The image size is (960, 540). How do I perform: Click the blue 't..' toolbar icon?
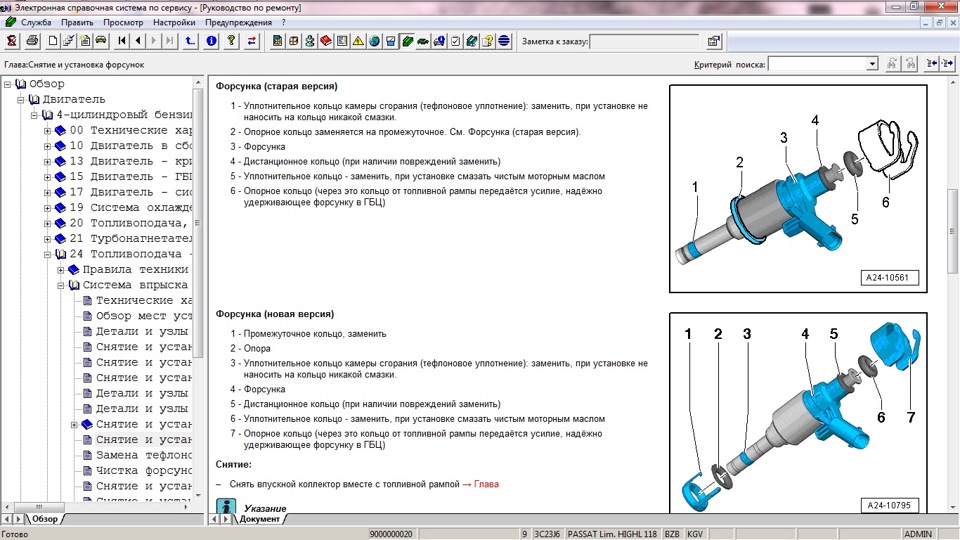coord(190,41)
